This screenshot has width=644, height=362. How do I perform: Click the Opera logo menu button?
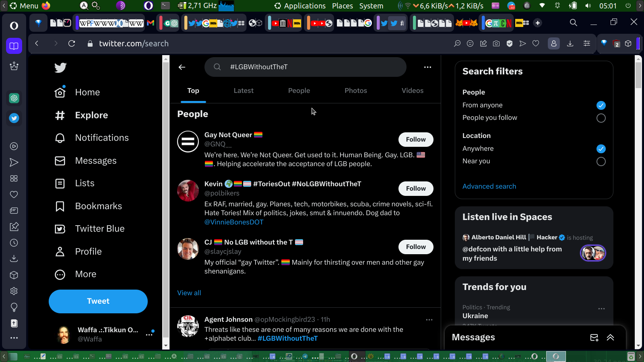(14, 26)
